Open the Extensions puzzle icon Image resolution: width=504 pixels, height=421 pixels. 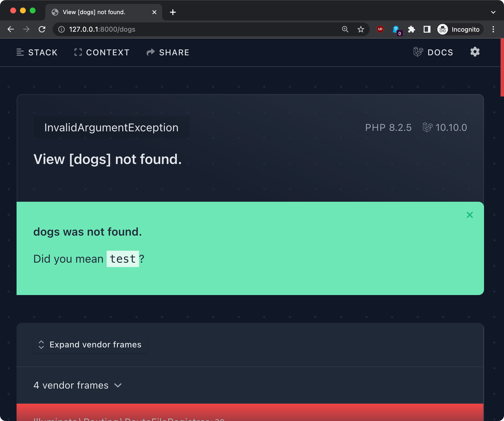pos(411,29)
